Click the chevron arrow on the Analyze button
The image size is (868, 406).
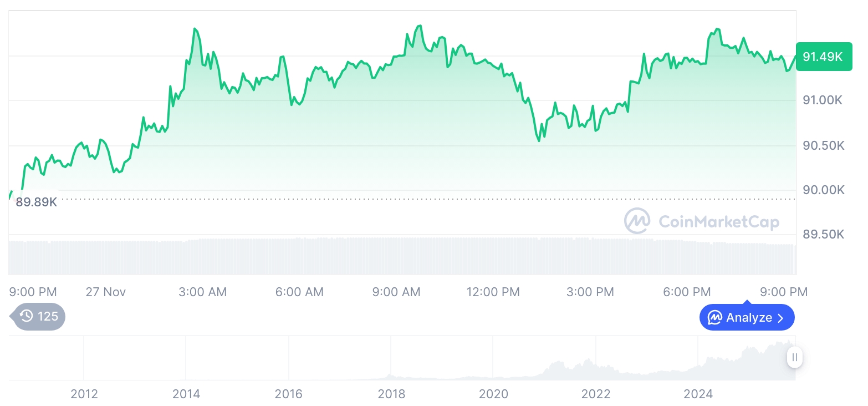[x=781, y=318]
